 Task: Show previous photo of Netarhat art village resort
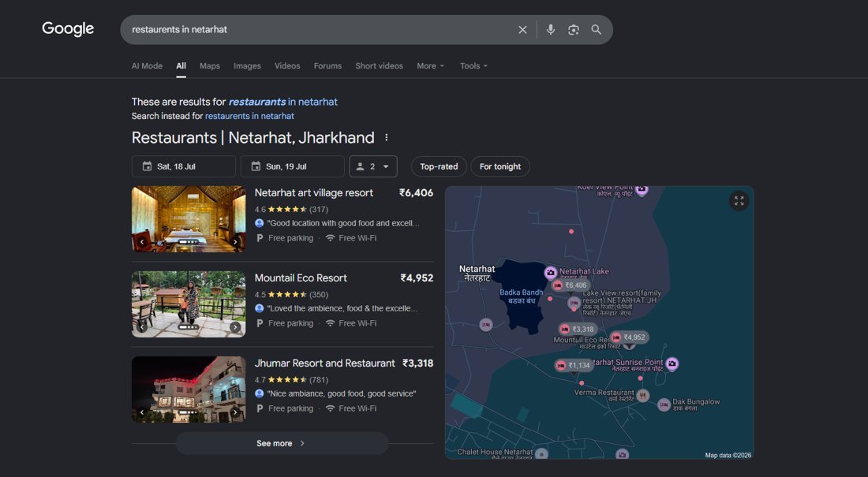point(142,242)
